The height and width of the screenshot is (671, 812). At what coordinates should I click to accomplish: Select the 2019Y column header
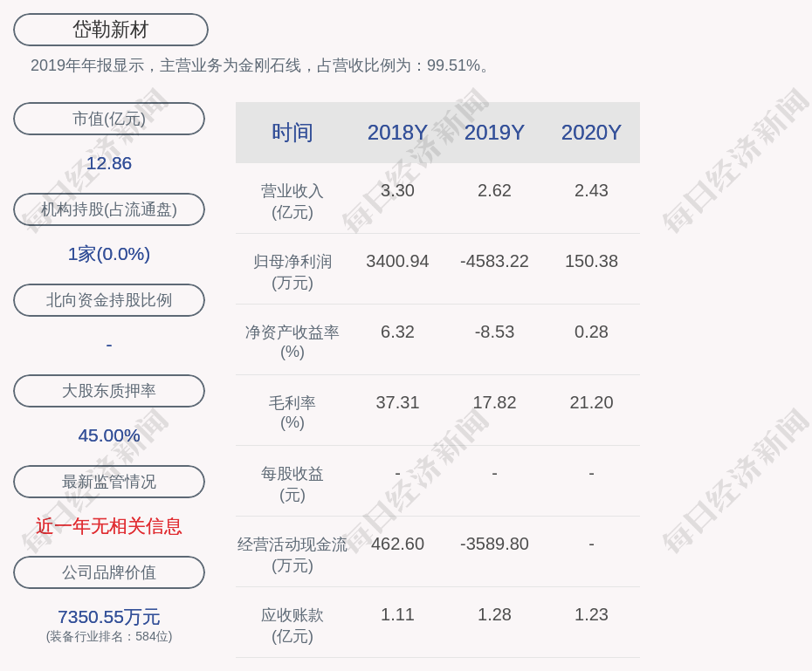[x=494, y=133]
